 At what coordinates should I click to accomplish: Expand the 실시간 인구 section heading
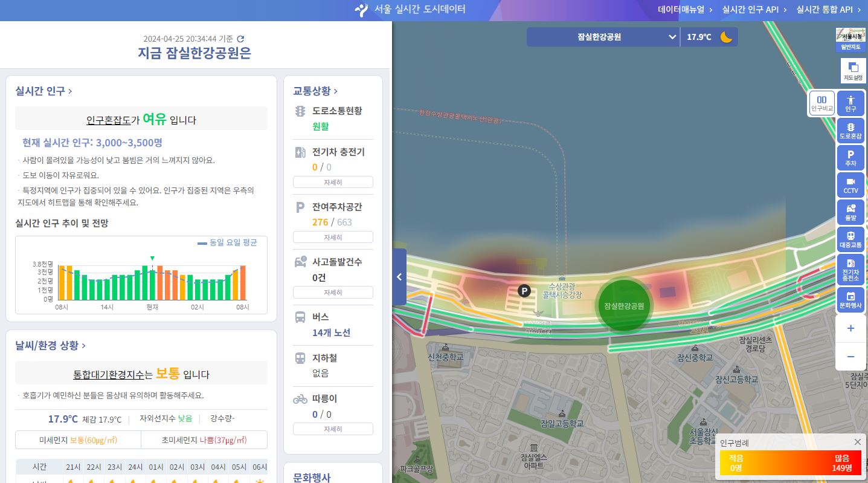(43, 91)
